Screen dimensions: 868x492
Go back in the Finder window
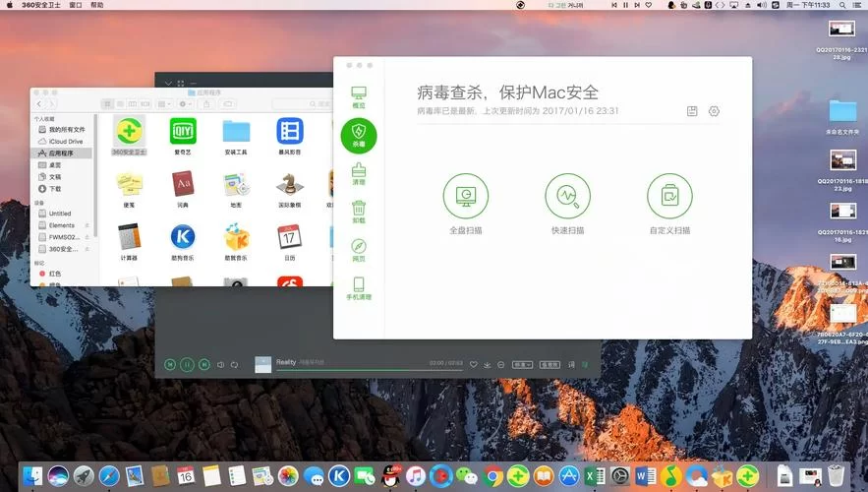pos(39,104)
